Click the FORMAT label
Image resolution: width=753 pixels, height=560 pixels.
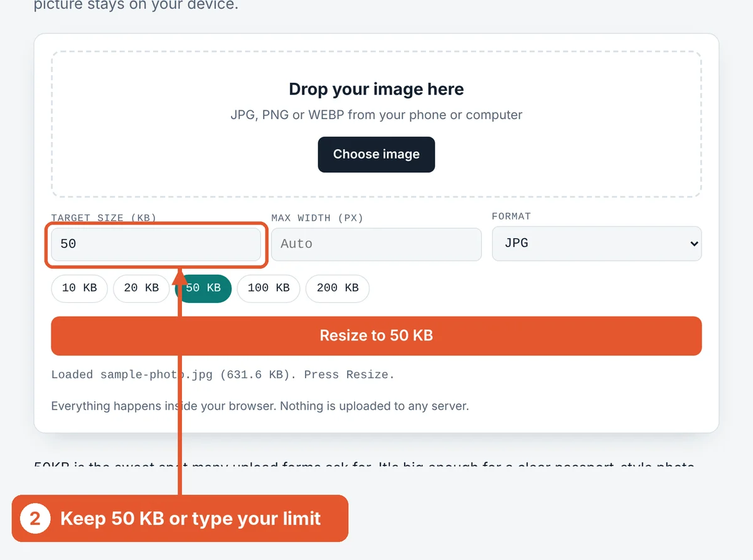click(511, 216)
